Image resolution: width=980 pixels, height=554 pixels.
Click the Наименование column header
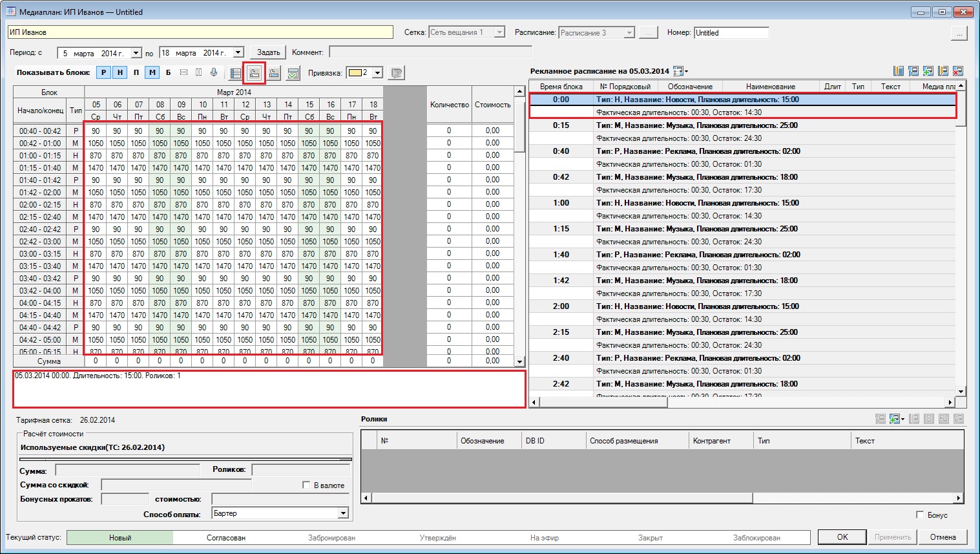[x=771, y=86]
